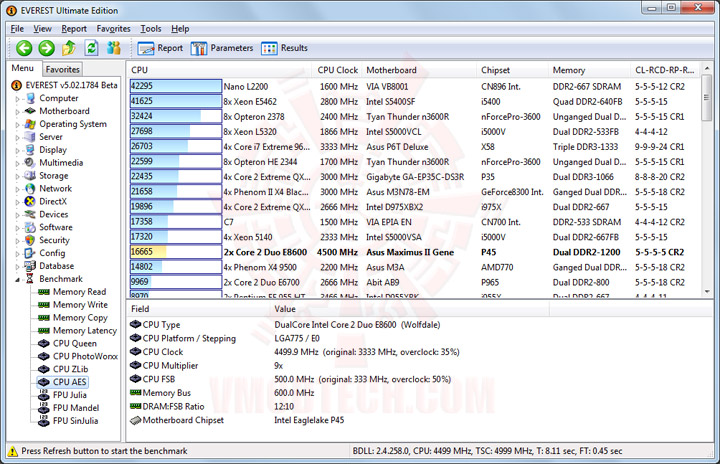The image size is (720, 464).
Task: Select the Config tree icon
Action: 30,253
